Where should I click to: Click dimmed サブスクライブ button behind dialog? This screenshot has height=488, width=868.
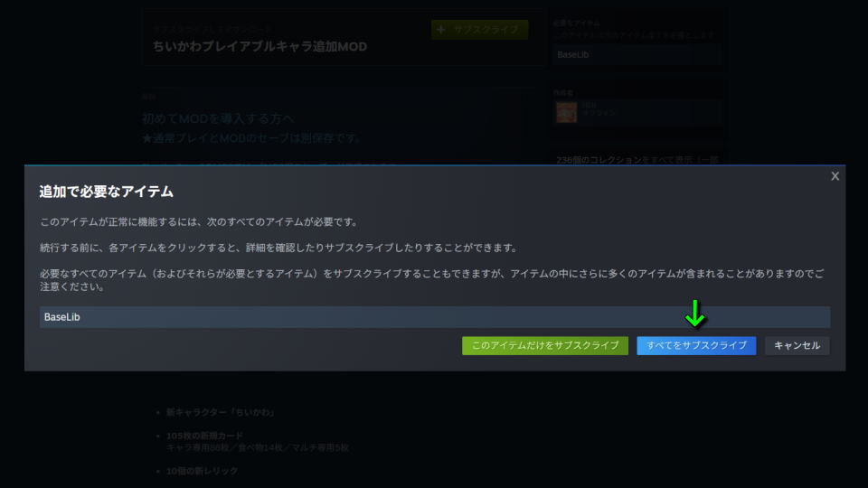(479, 29)
